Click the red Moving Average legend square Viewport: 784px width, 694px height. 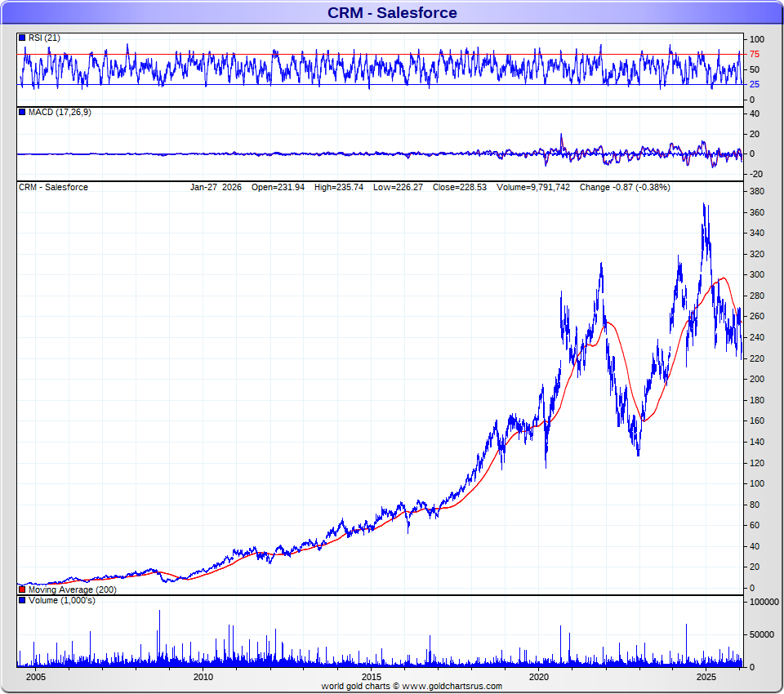[x=22, y=589]
